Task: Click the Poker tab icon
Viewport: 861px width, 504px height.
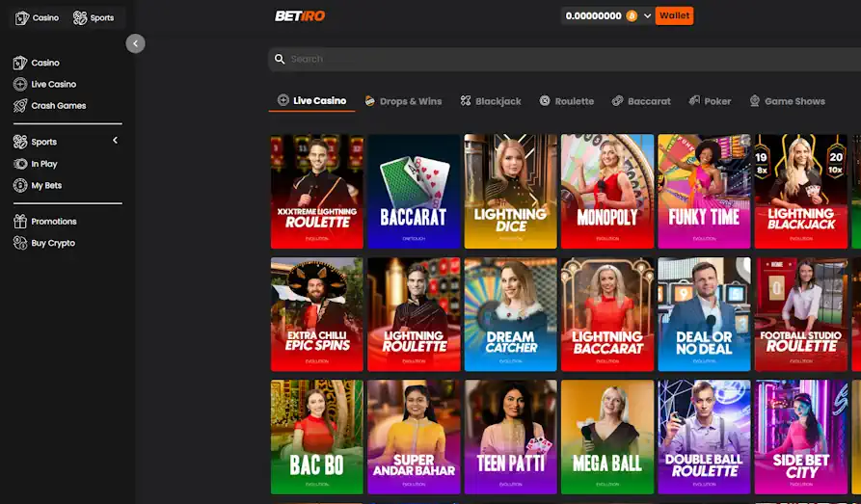Action: pos(694,100)
